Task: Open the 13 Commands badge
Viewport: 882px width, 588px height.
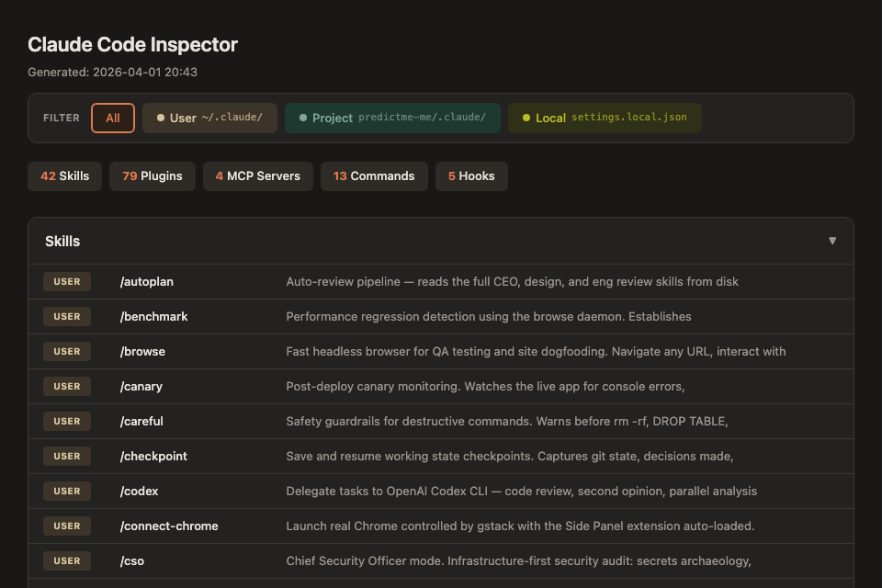Action: pyautogui.click(x=374, y=175)
